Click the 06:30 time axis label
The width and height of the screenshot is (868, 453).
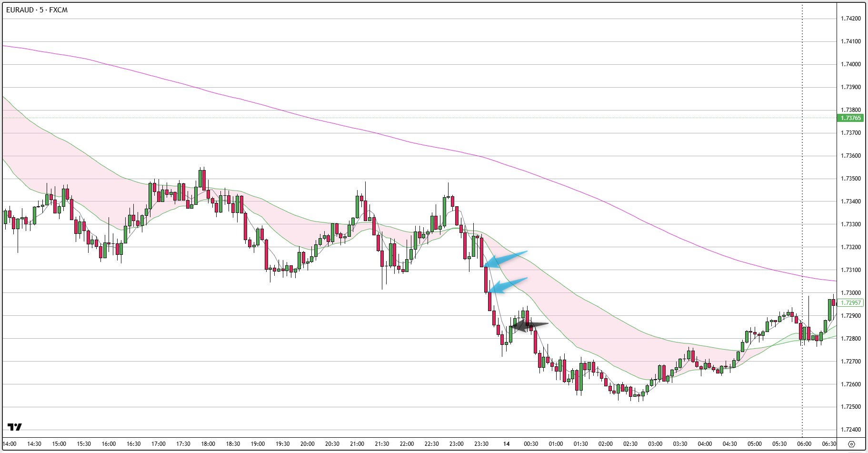coord(829,444)
